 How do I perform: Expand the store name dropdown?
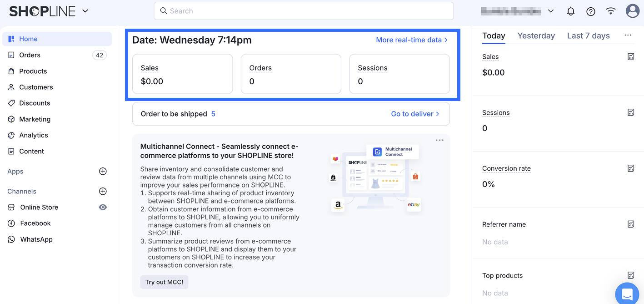(551, 11)
